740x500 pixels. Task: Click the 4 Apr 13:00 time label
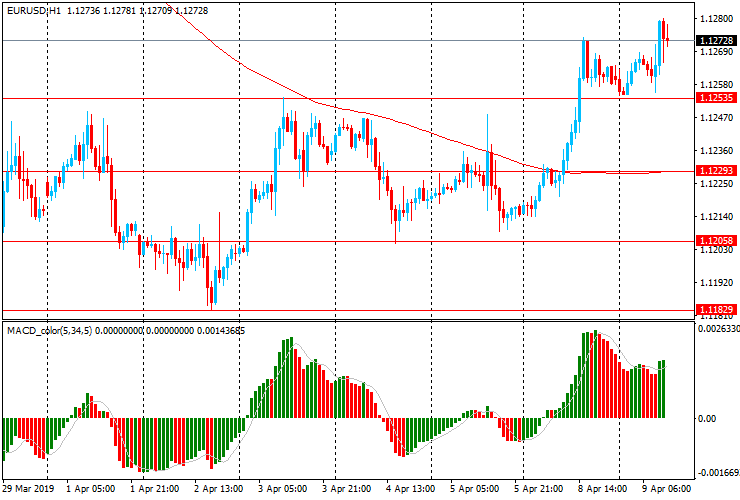point(411,489)
